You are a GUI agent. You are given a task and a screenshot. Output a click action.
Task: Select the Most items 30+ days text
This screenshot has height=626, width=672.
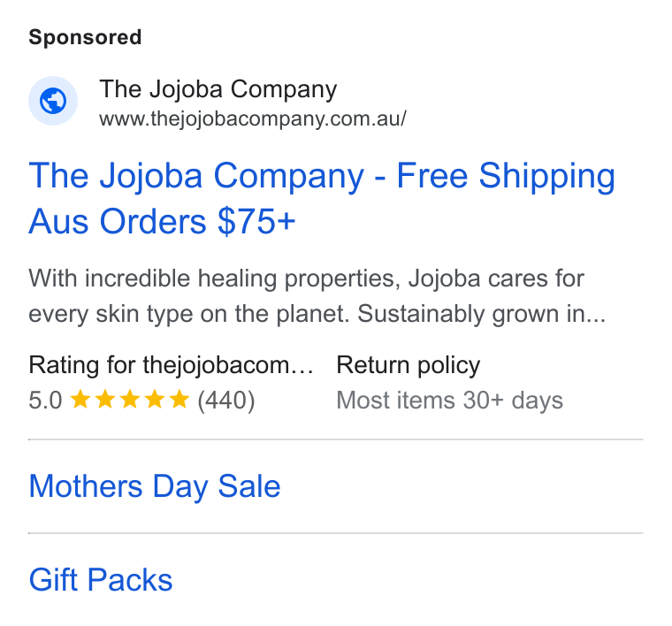point(449,401)
